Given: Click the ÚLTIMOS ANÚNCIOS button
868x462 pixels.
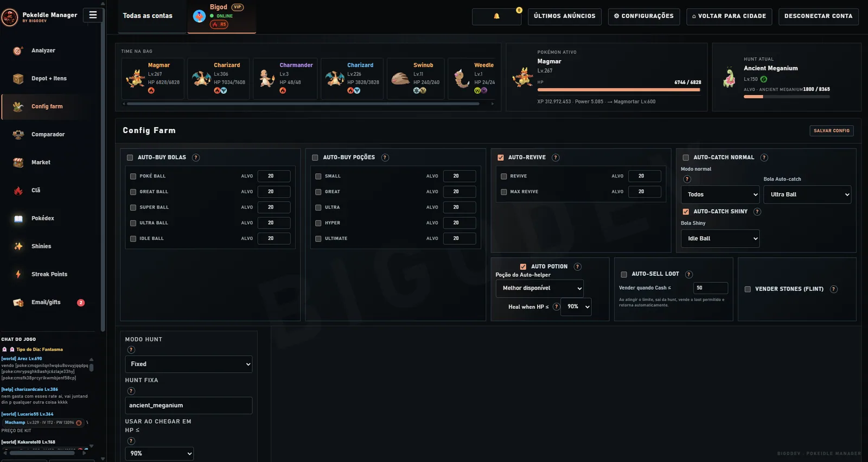Looking at the screenshot, I should pos(565,16).
